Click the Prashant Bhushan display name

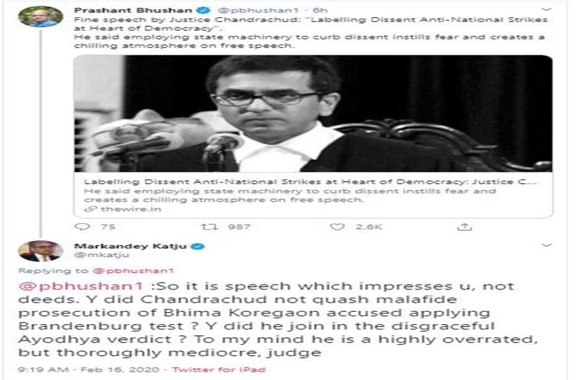pos(133,10)
